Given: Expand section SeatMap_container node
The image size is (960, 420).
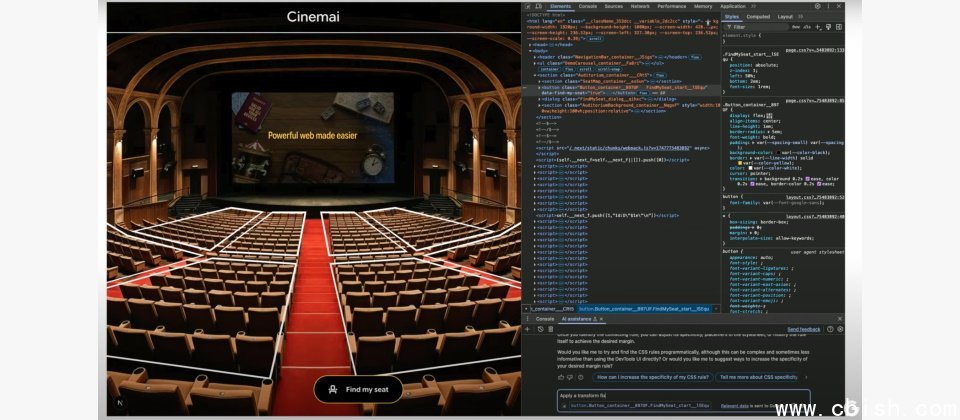Looking at the screenshot, I should point(539,81).
